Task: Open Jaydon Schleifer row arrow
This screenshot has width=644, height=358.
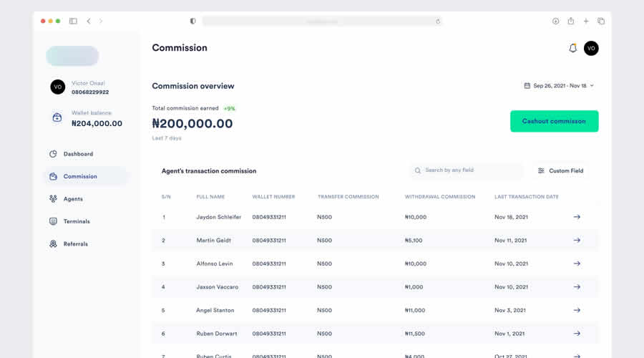Action: [x=577, y=217]
